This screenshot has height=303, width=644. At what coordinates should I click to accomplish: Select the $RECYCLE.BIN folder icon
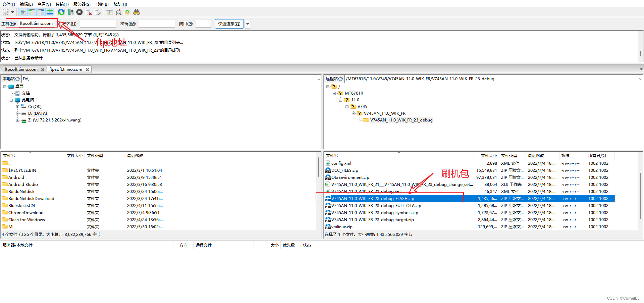[x=5, y=170]
